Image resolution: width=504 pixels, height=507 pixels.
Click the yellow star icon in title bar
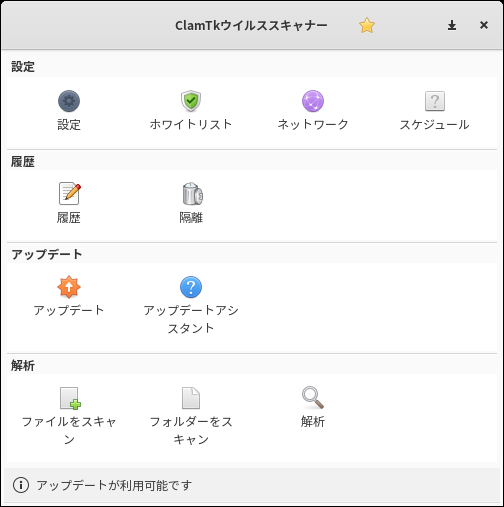coord(367,25)
